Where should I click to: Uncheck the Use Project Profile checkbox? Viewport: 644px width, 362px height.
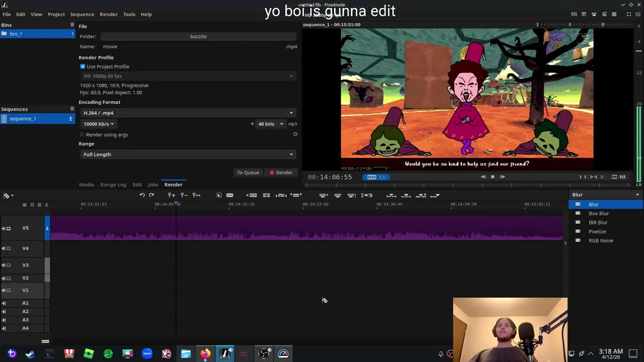coord(83,66)
